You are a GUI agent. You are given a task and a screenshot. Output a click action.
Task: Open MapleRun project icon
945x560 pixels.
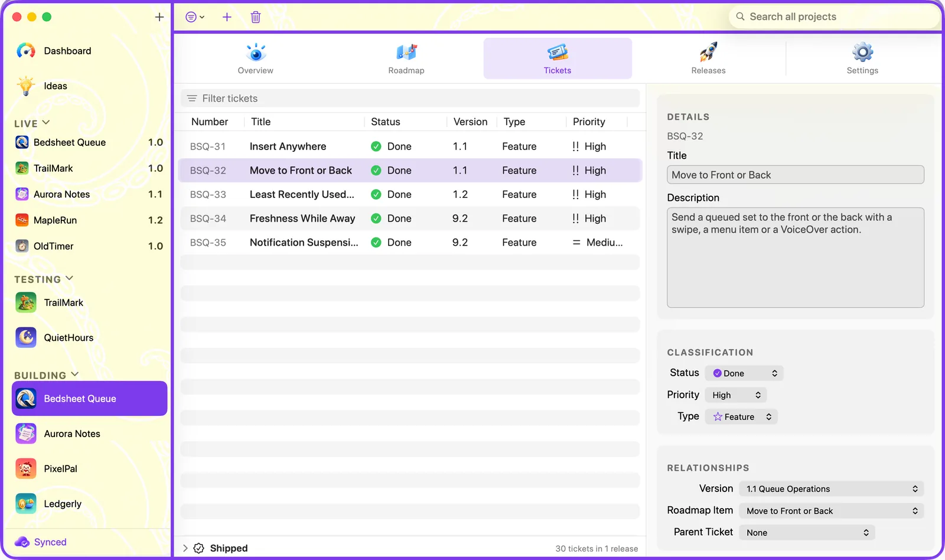(22, 220)
